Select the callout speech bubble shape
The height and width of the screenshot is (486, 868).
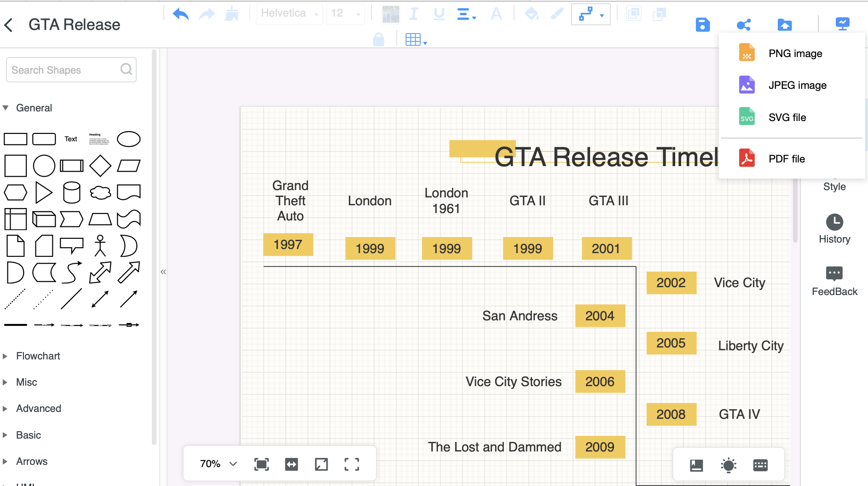point(72,246)
